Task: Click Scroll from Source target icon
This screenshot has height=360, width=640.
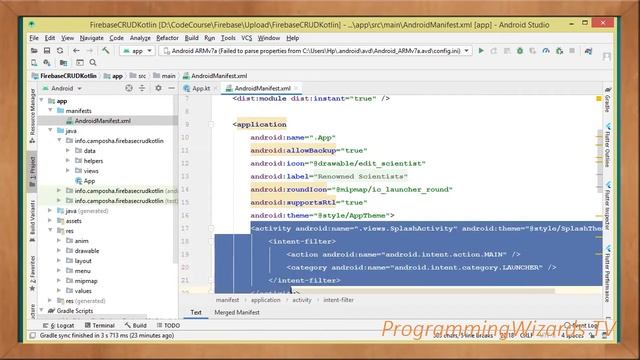Action: point(129,88)
